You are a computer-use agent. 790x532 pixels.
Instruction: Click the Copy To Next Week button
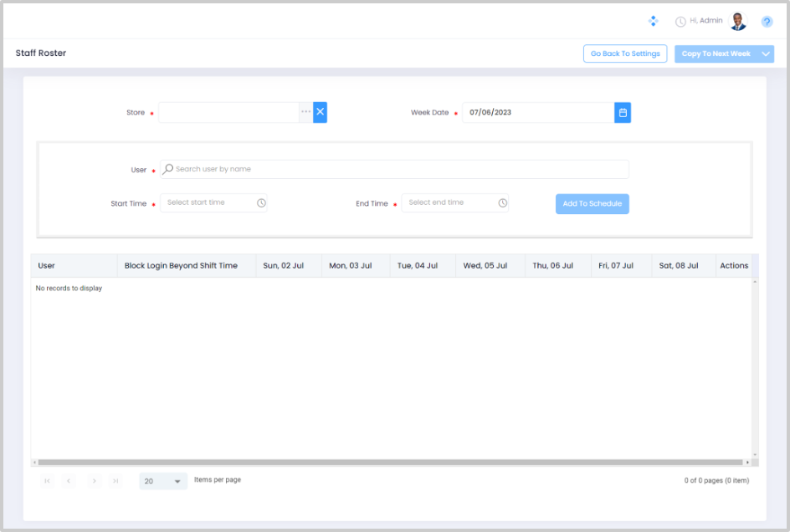pyautogui.click(x=716, y=54)
